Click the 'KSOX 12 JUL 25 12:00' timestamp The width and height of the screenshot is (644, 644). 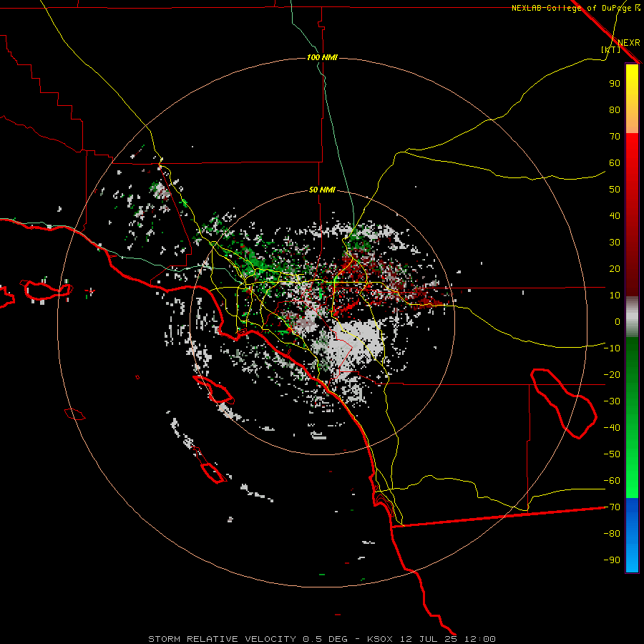coord(431,639)
